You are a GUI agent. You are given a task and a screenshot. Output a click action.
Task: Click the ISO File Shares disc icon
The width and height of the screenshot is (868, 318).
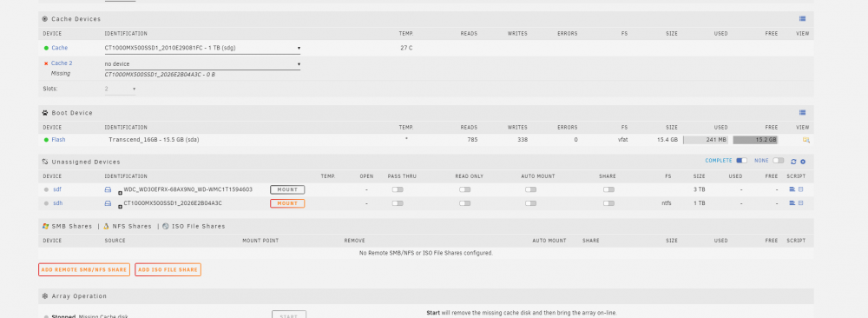click(x=166, y=226)
